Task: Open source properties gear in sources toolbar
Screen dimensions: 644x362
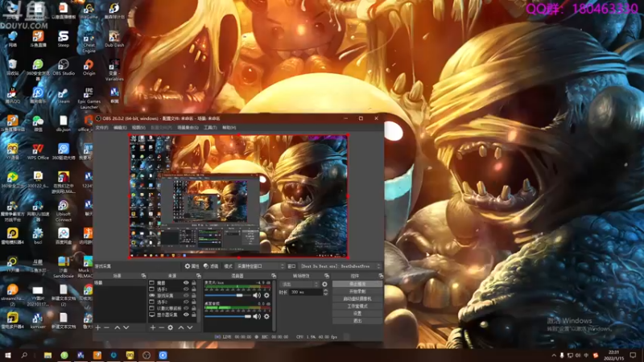Action: point(171,327)
